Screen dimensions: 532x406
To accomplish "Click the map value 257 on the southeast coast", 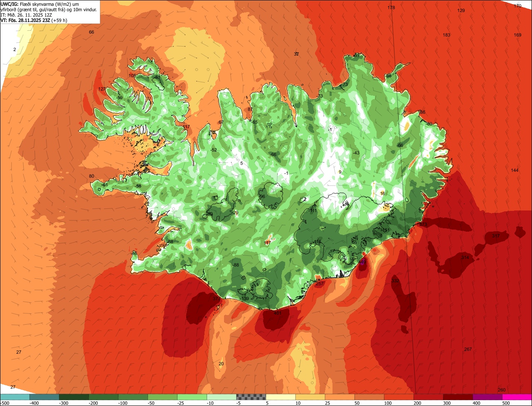I will 320,284.
